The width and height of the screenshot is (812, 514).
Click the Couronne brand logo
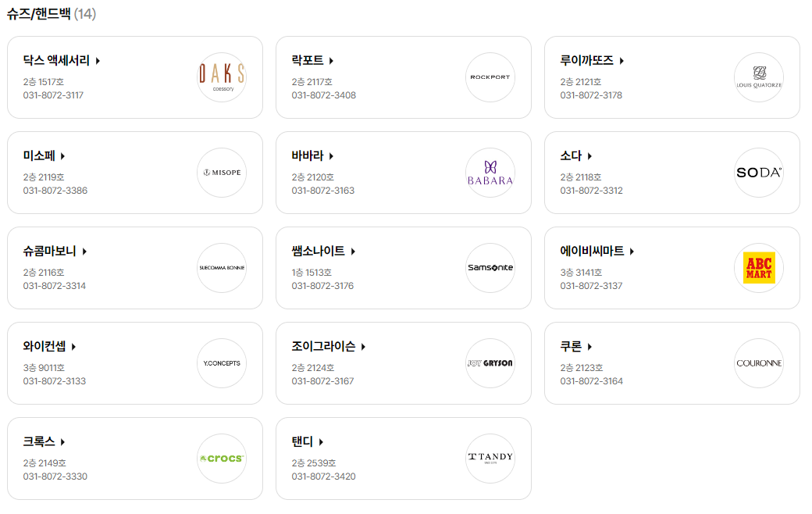(759, 363)
